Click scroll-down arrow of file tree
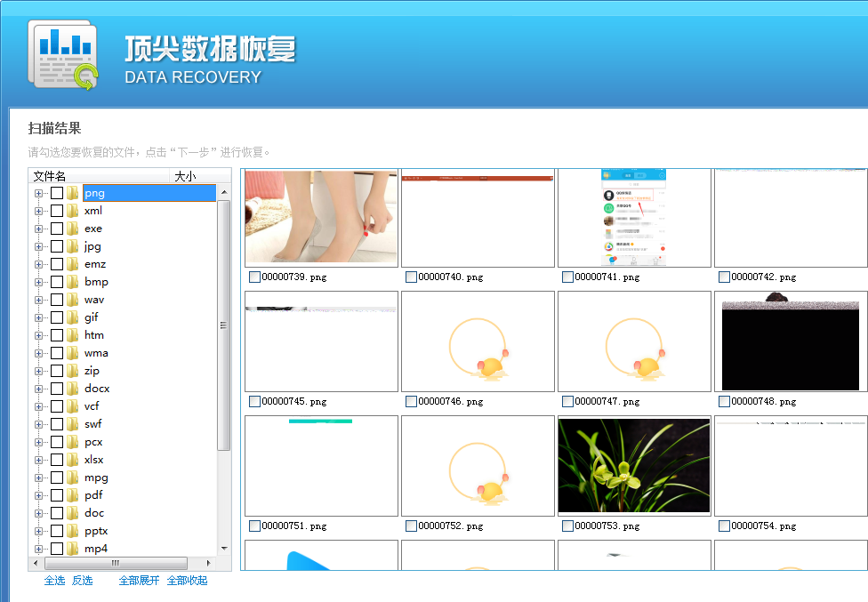This screenshot has width=868, height=602. point(224,549)
